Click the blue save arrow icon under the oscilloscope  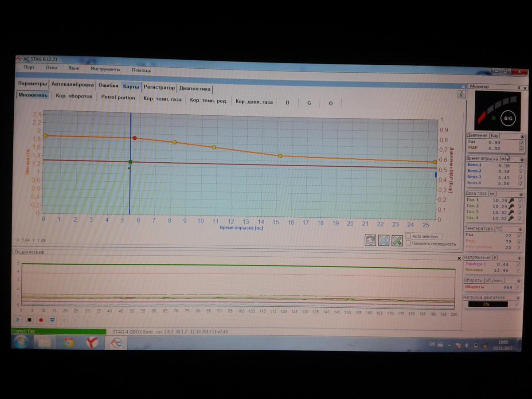tap(52, 320)
